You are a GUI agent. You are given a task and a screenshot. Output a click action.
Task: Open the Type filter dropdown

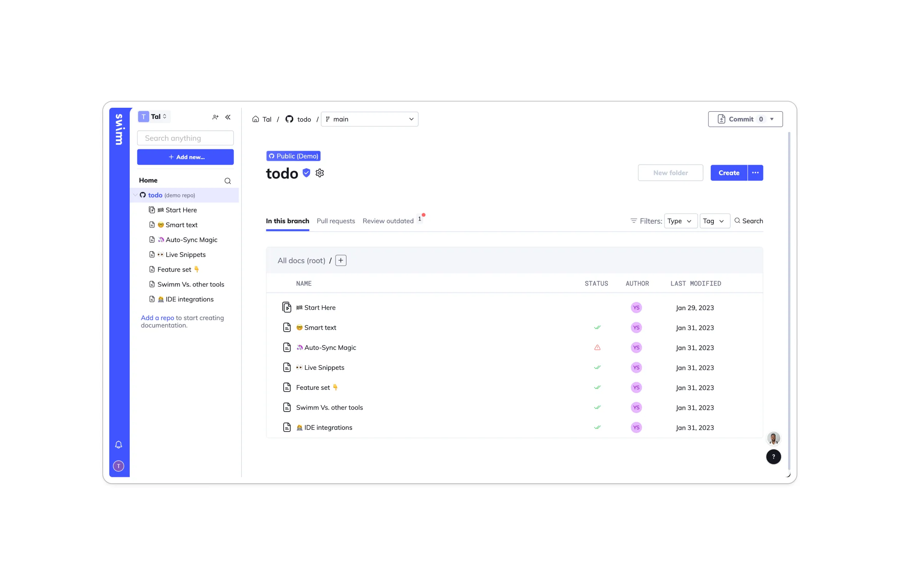coord(680,221)
